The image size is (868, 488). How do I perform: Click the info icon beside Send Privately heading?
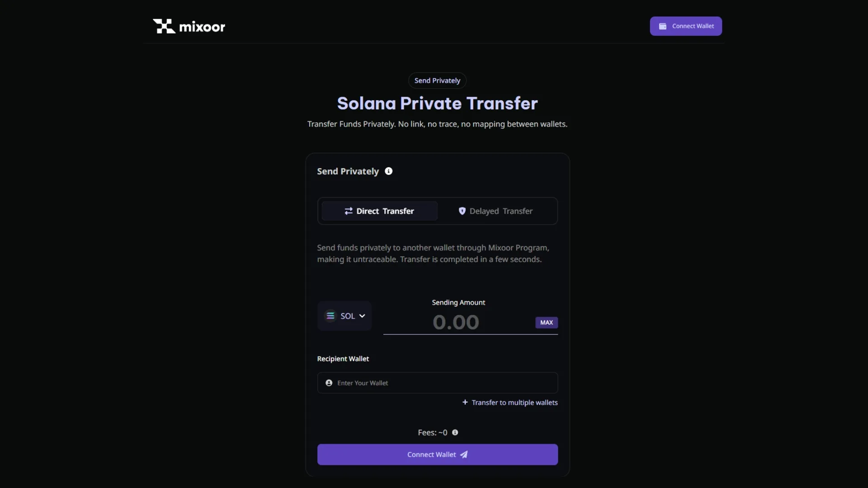coord(389,171)
